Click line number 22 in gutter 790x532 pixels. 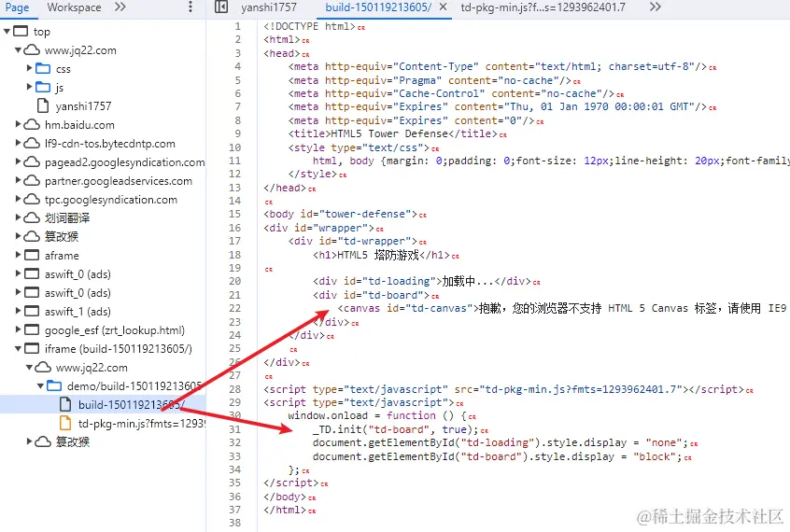(234, 308)
